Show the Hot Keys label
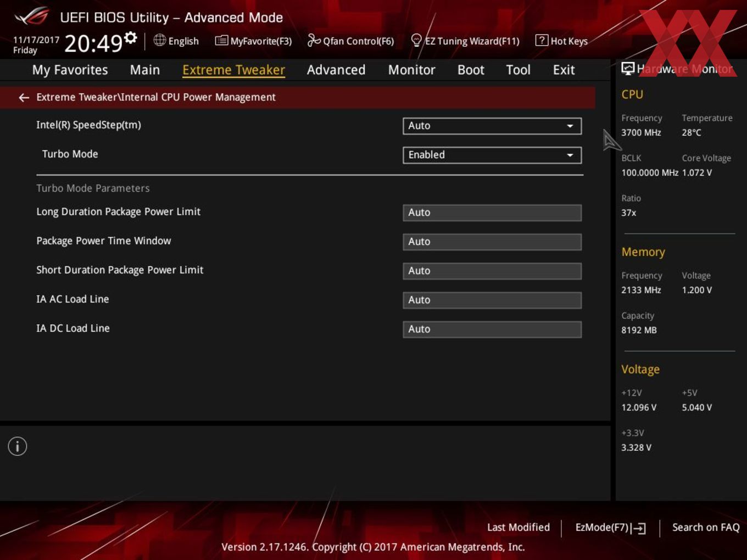 [x=569, y=41]
